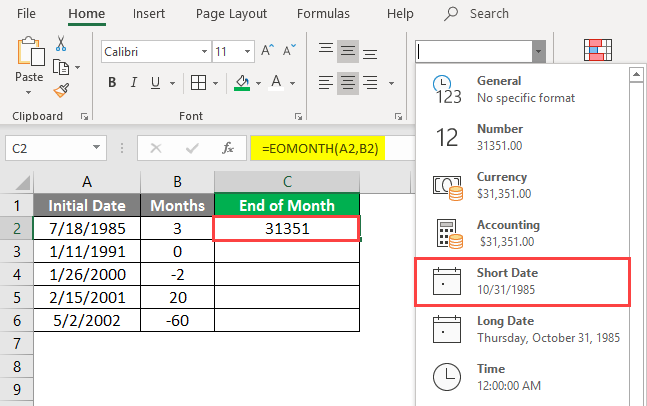647x406 pixels.
Task: Toggle Bold formatting
Action: pyautogui.click(x=112, y=83)
